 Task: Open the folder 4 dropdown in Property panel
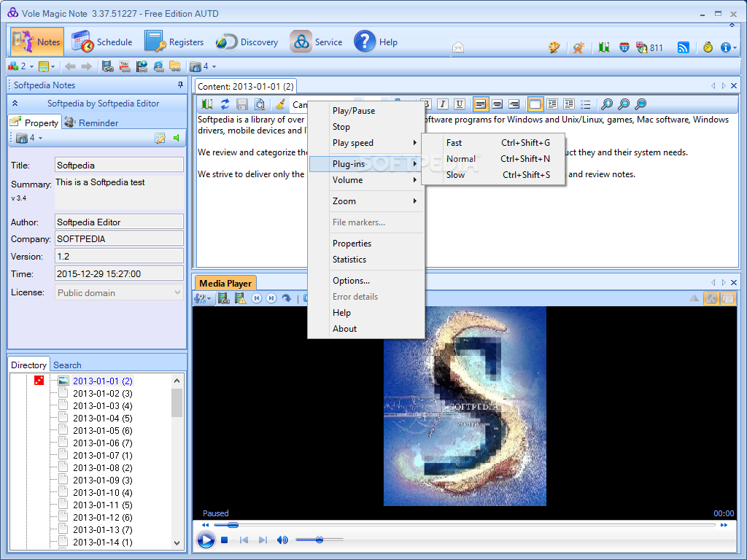[29, 138]
